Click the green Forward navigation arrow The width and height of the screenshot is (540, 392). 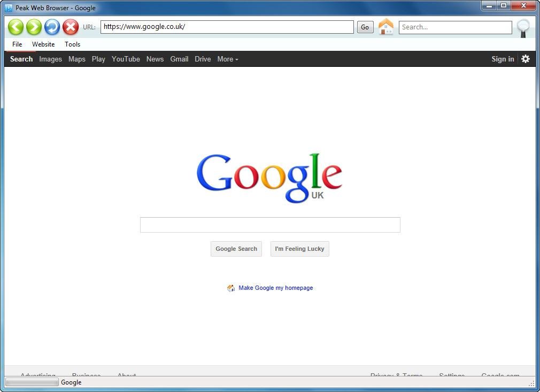33,27
